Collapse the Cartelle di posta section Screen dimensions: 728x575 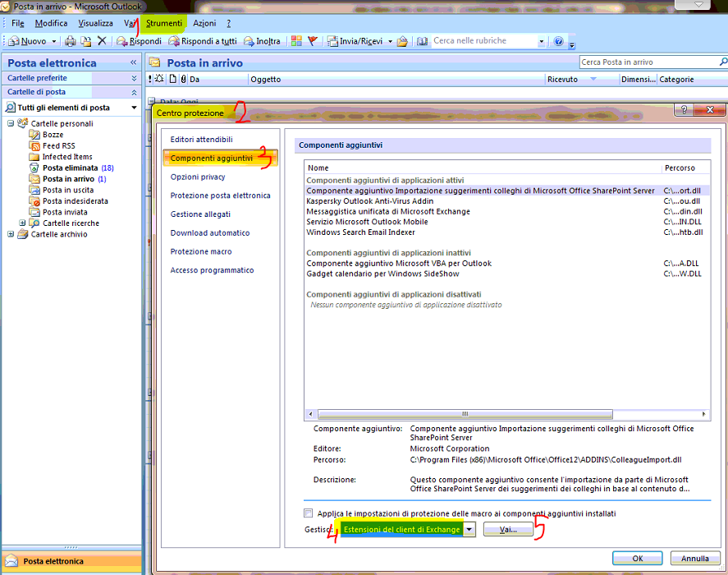(x=134, y=92)
